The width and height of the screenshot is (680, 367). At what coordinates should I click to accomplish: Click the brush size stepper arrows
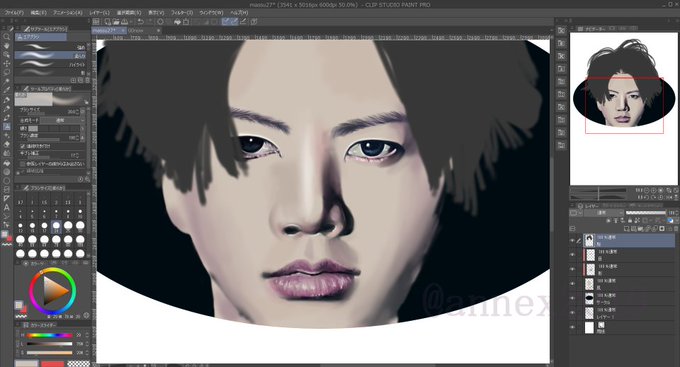77,111
